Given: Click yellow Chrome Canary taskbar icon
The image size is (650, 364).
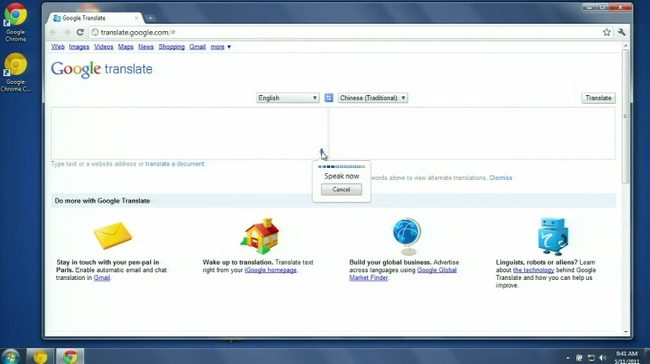Looking at the screenshot, I should pos(40,357).
